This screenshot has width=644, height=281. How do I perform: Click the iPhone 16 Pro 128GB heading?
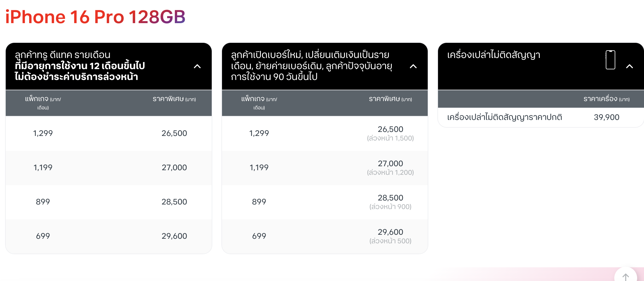click(95, 17)
